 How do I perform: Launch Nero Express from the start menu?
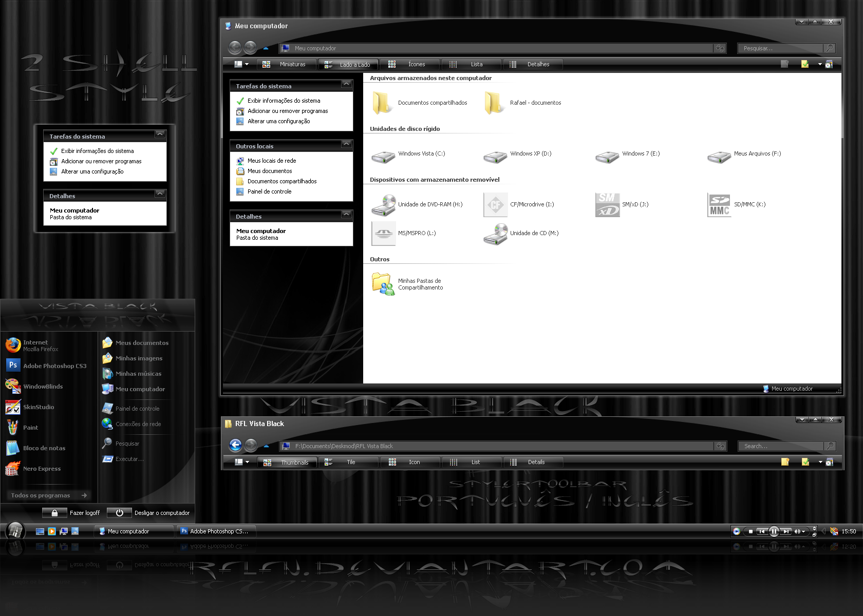coord(33,469)
